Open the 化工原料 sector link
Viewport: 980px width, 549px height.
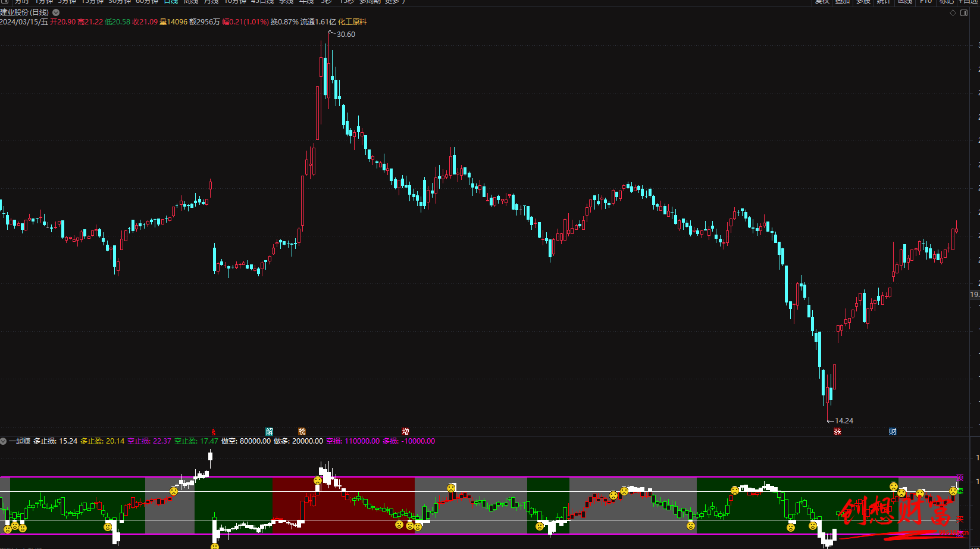(352, 22)
